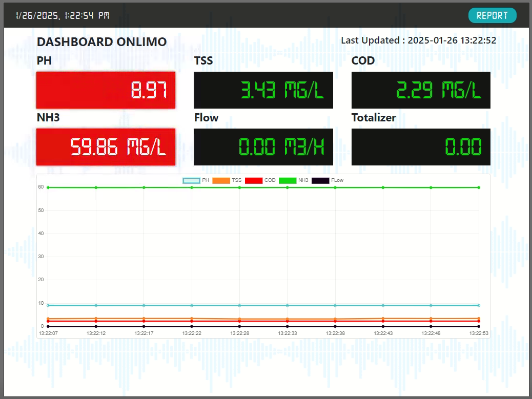The height and width of the screenshot is (399, 532).
Task: Click the Flow line point at 13:22:43
Action: click(383, 326)
